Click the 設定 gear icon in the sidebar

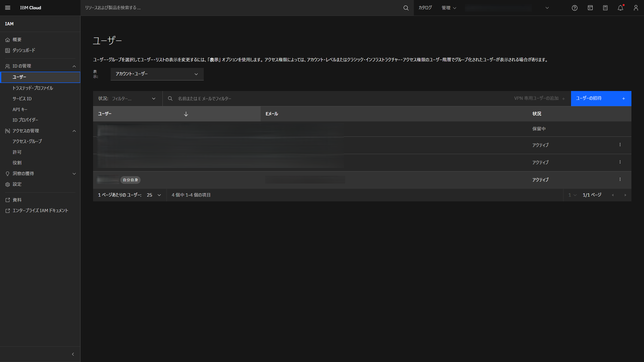8,184
